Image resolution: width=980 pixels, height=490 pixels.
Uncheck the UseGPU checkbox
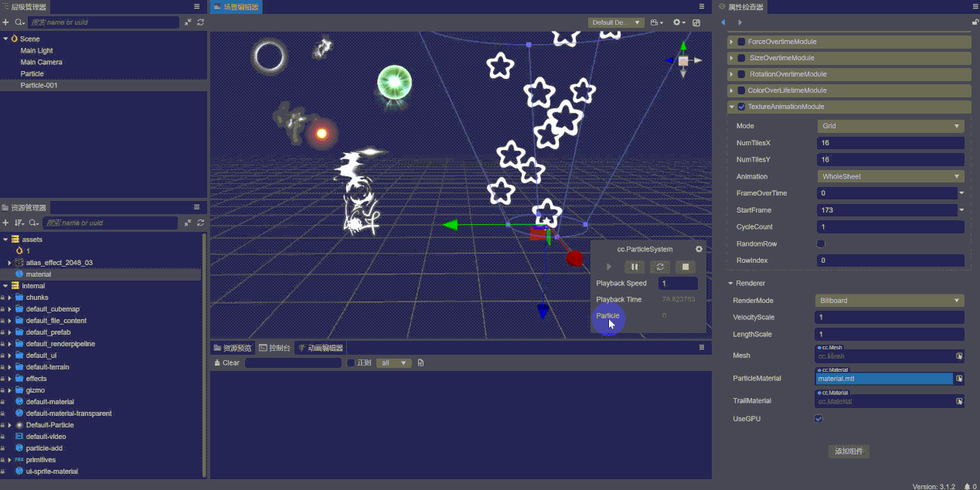pyautogui.click(x=818, y=419)
